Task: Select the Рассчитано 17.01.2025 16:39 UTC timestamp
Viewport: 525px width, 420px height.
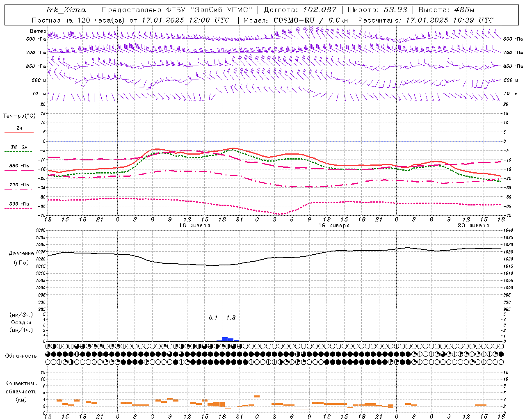Action: tap(426, 20)
